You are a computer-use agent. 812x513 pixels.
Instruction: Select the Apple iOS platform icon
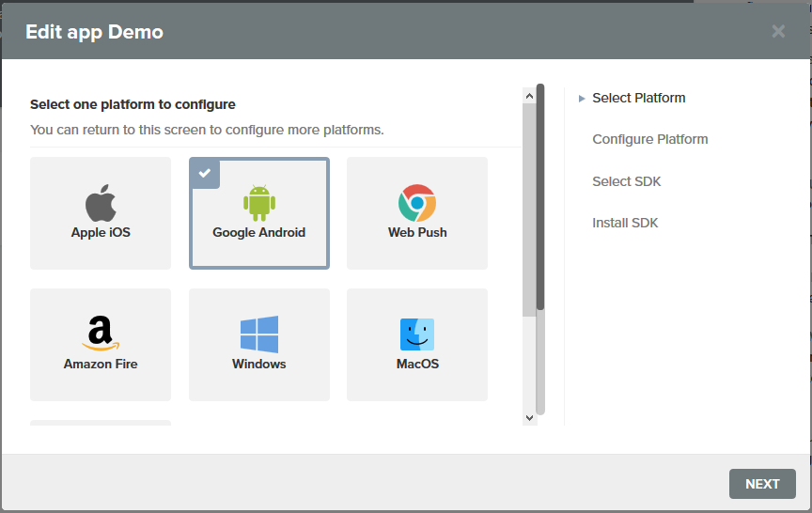point(101,202)
